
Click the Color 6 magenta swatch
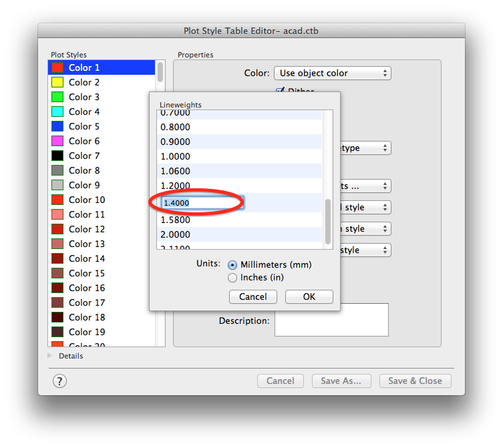click(x=57, y=141)
